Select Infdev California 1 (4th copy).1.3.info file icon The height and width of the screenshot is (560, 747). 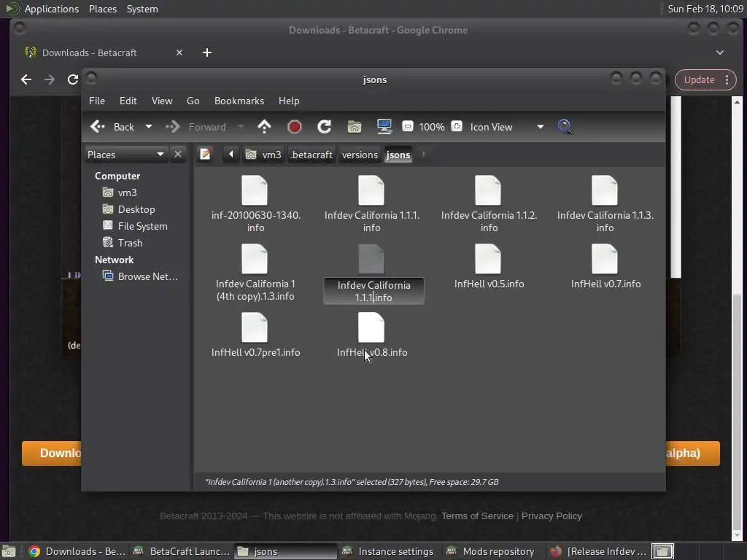click(255, 259)
